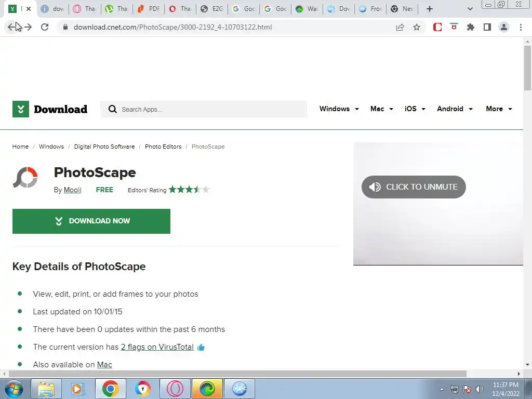This screenshot has height=399, width=532.
Task: Click the Action Center flag tray icon
Action: [467, 389]
